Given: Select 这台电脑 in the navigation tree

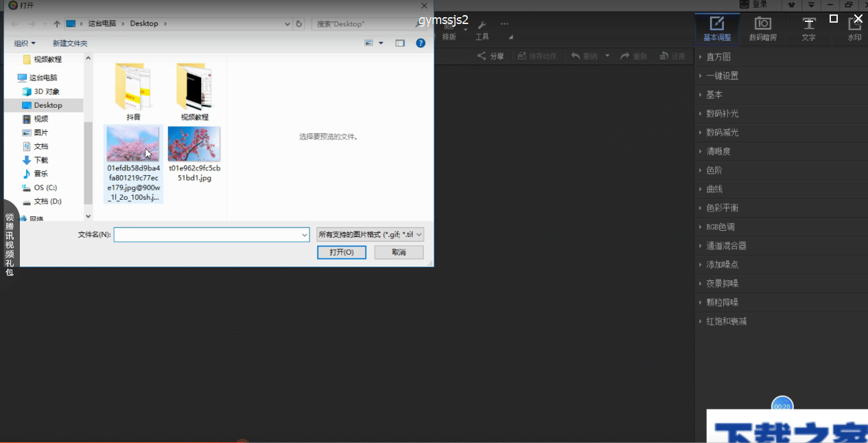Looking at the screenshot, I should click(x=43, y=78).
